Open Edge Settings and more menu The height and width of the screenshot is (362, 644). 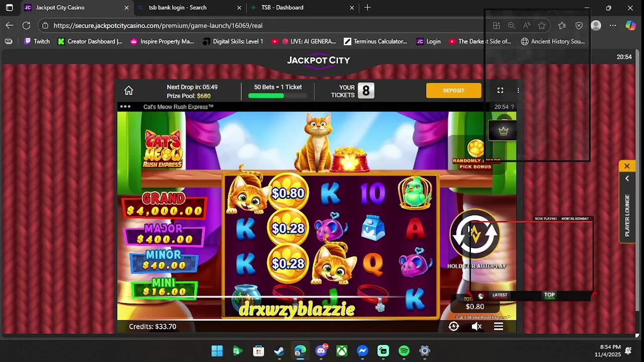click(613, 25)
